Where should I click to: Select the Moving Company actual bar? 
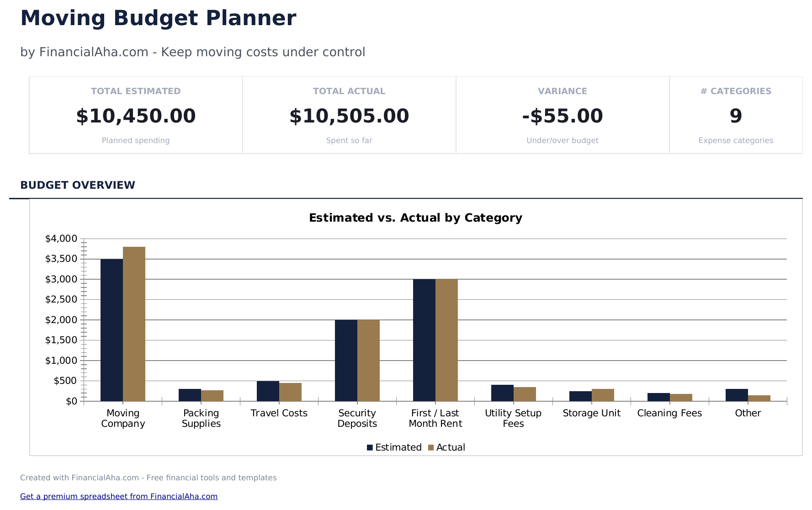[x=134, y=324]
